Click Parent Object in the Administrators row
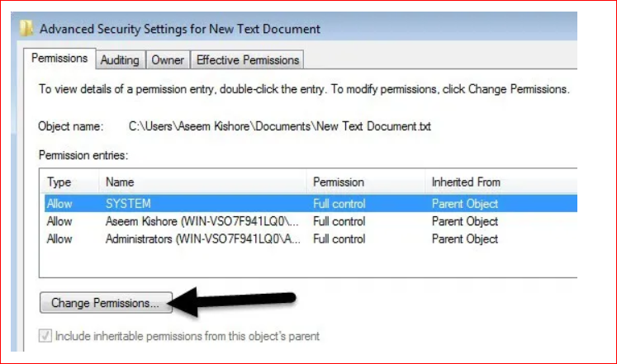 click(465, 239)
